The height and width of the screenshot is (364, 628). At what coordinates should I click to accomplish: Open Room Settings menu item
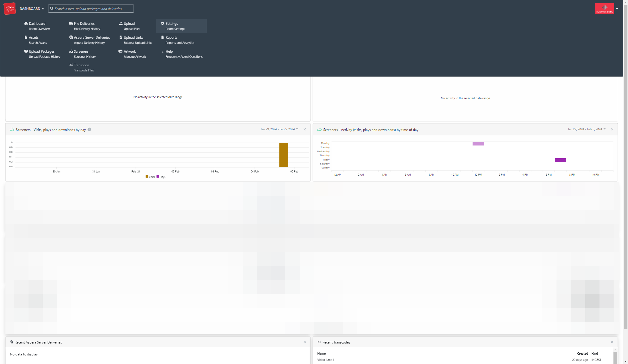(x=181, y=26)
